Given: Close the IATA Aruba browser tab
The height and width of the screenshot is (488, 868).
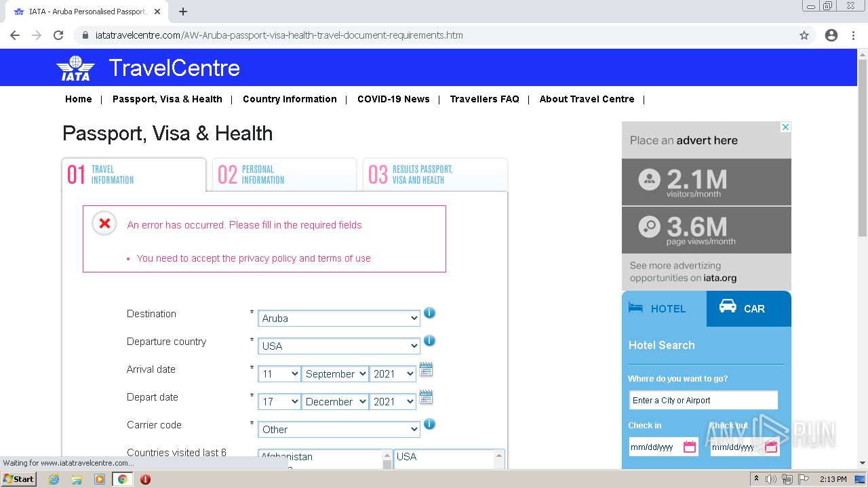Looking at the screenshot, I should [157, 12].
